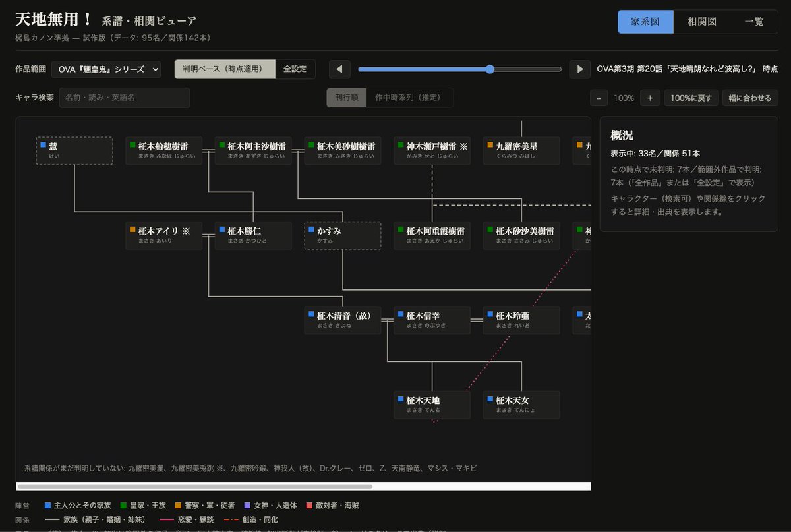Click the episode label OVA第3期 第20話
The height and width of the screenshot is (532, 791).
click(x=687, y=69)
